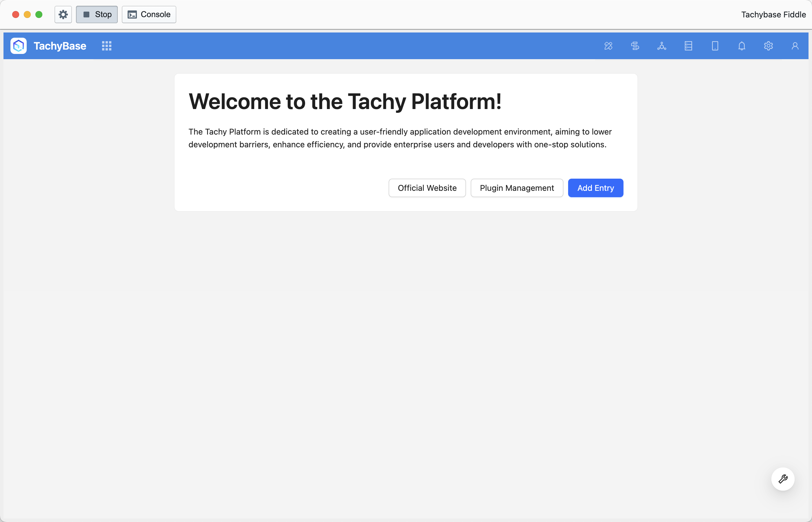Open the UI editor pencil icon in header

click(608, 46)
